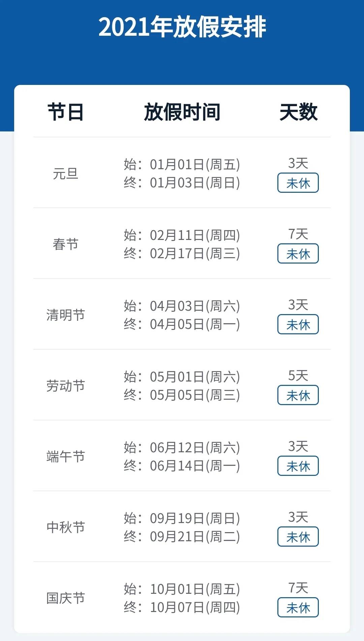Open the 春节 holiday name
Viewport: 364px width, 641px height.
click(65, 245)
